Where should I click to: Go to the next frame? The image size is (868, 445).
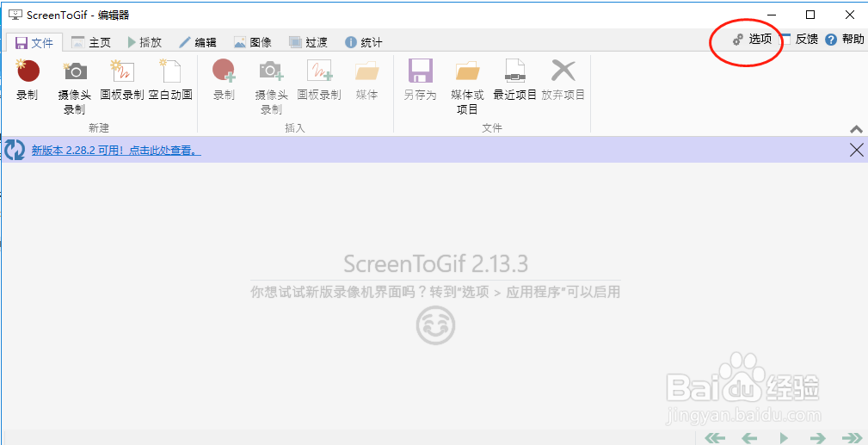pyautogui.click(x=817, y=438)
